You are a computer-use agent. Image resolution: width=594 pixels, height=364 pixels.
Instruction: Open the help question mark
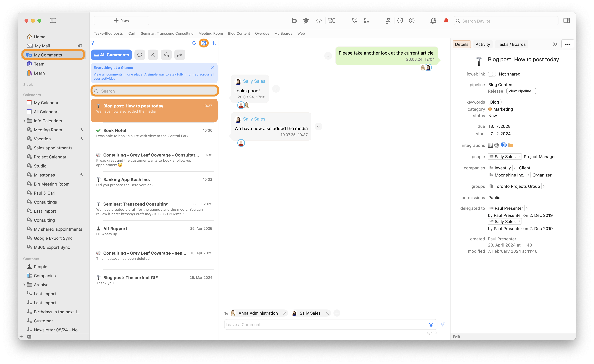coord(93,43)
